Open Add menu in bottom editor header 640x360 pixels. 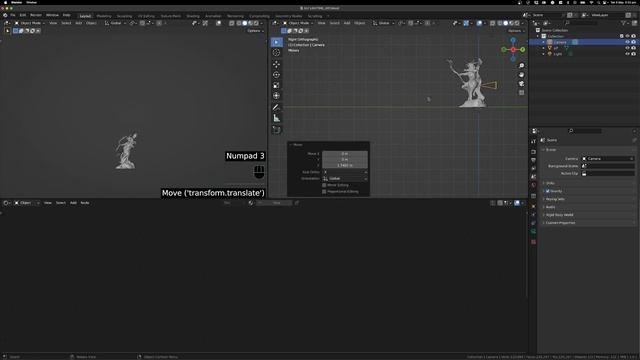[x=73, y=203]
